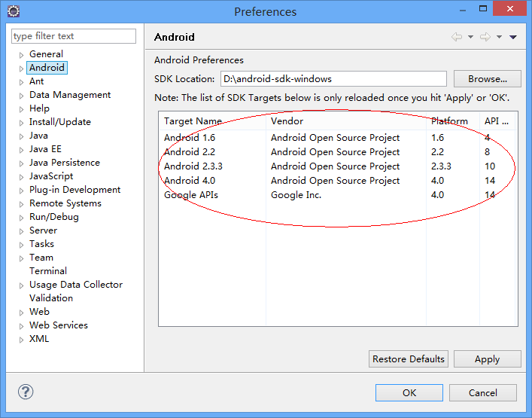Screen dimensions: 532x418
Task: Click the Browse... button
Action: 487,79
